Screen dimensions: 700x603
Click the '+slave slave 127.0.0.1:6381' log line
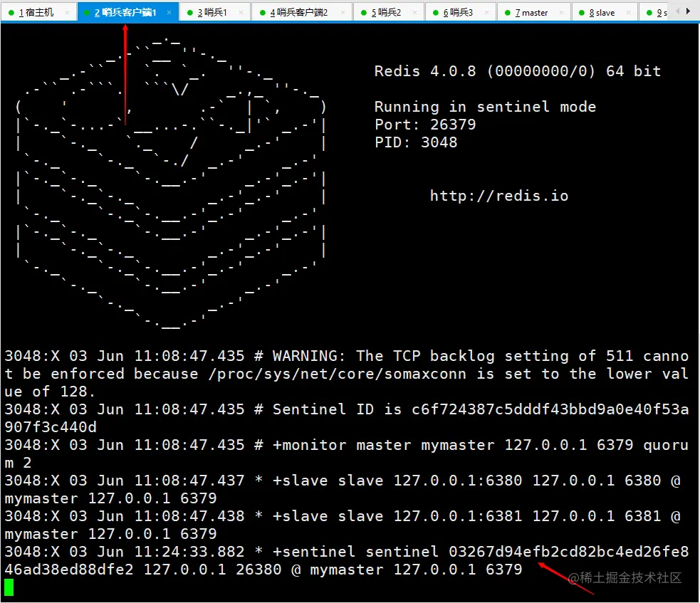(343, 525)
